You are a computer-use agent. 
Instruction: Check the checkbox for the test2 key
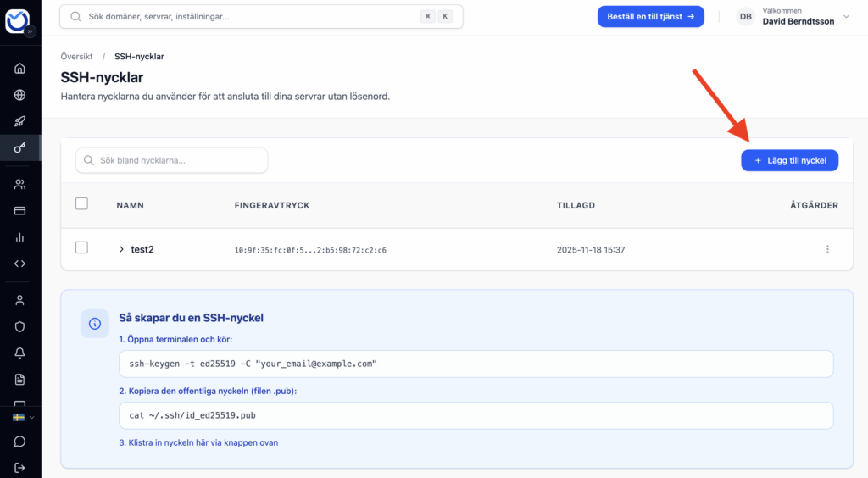(81, 248)
